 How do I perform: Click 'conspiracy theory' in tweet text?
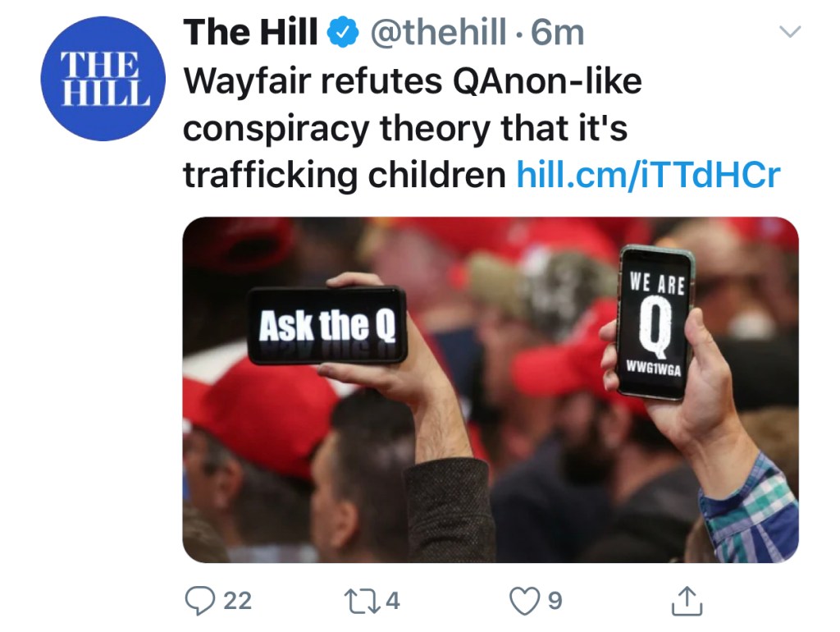pos(337,129)
